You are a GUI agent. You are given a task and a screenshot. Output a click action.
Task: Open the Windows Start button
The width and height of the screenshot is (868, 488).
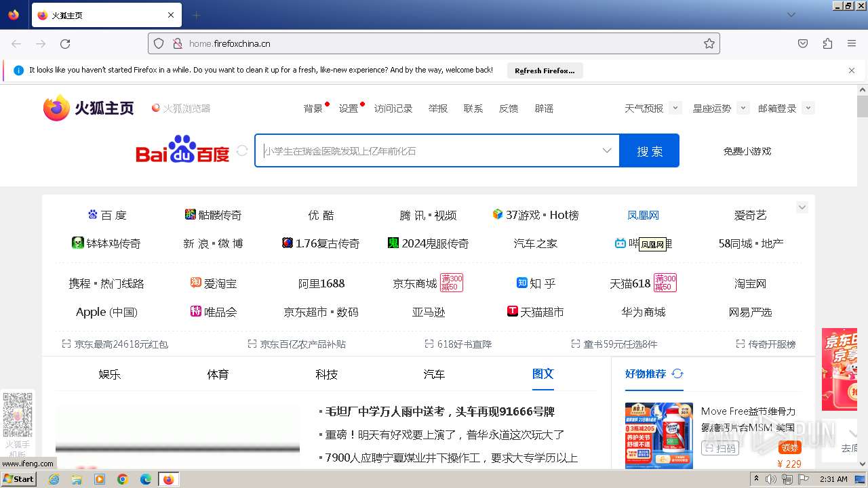pyautogui.click(x=19, y=479)
